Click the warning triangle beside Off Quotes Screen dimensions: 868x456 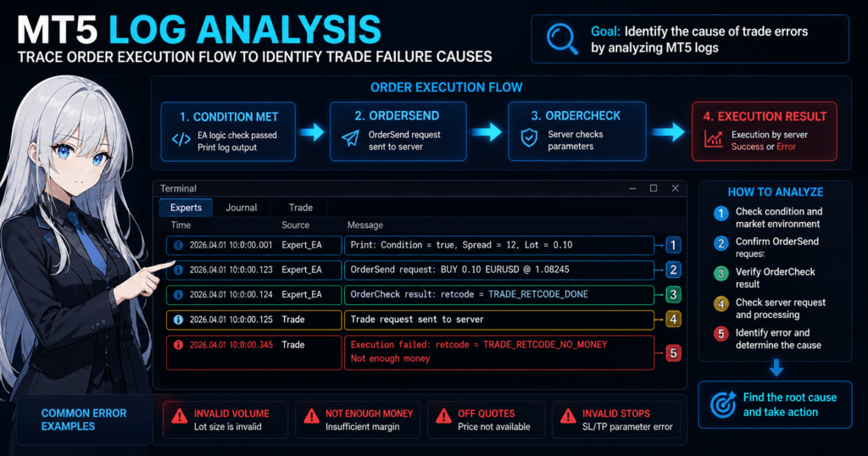tap(443, 416)
